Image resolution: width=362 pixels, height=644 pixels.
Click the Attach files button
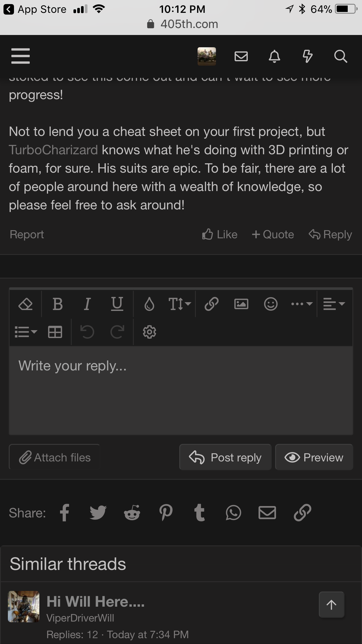(55, 457)
